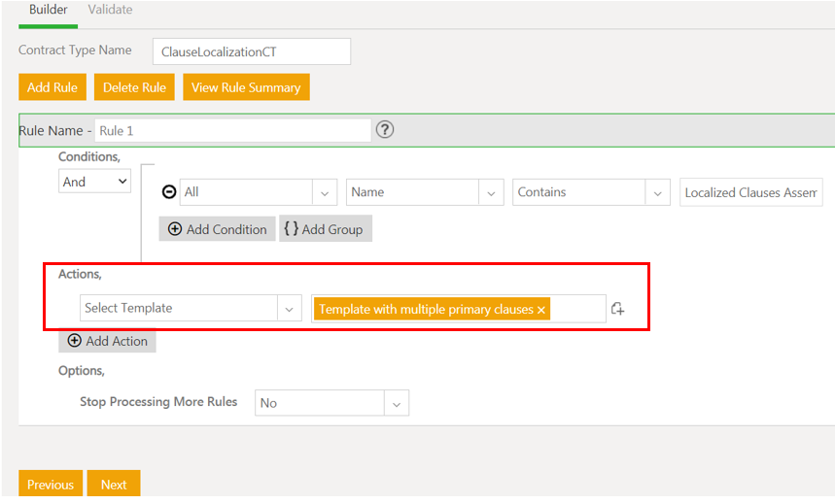Open the Name attribute dropdown

click(x=492, y=192)
